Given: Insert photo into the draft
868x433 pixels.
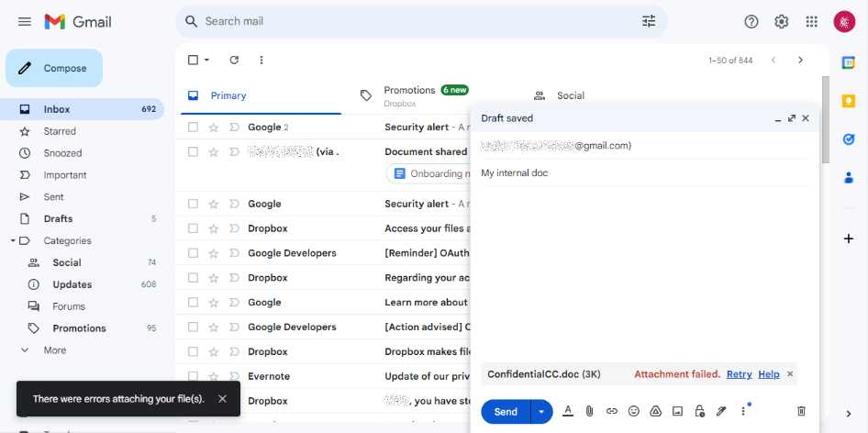Looking at the screenshot, I should 677,411.
